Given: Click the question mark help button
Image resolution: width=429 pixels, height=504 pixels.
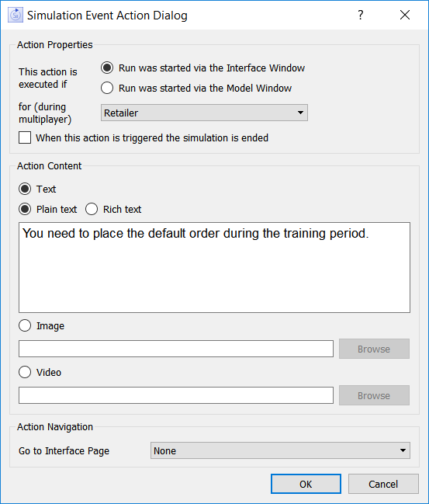Looking at the screenshot, I should coord(360,15).
